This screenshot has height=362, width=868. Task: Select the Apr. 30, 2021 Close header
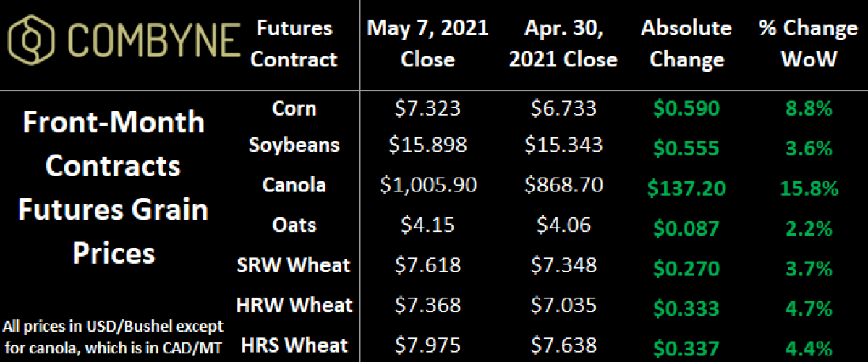point(563,43)
